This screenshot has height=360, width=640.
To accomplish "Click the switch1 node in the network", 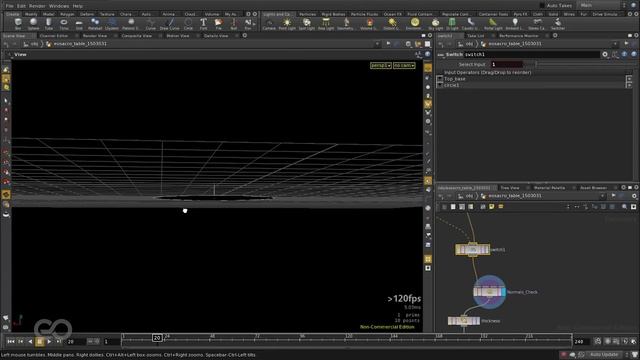I will [473, 249].
